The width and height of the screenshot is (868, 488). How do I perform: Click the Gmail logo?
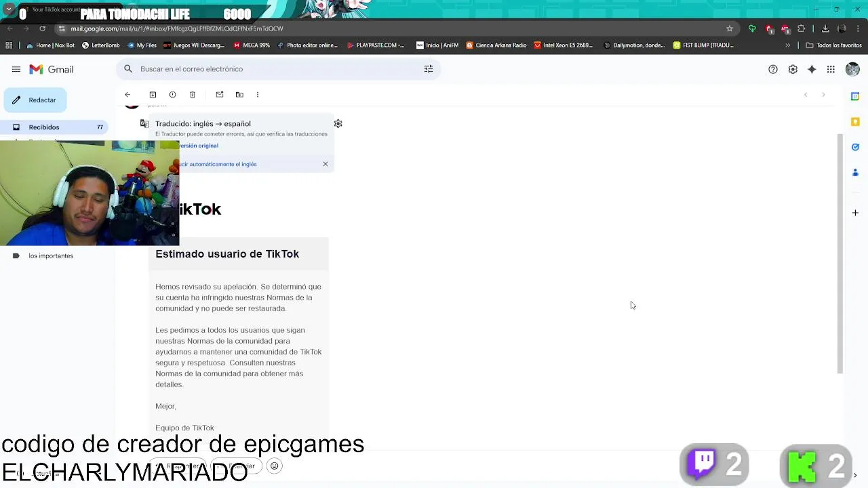tap(52, 69)
